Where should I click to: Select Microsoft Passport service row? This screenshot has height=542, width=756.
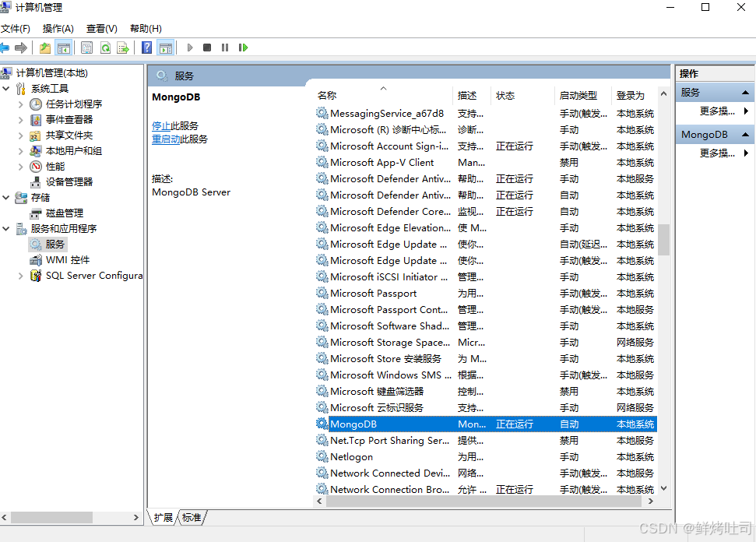[486, 293]
